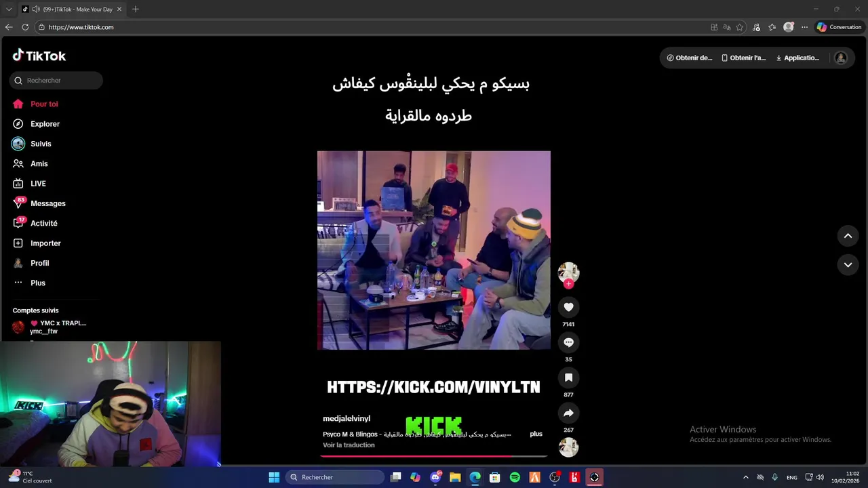Open the Pour toi feed
This screenshot has width=868, height=488.
coord(35,104)
